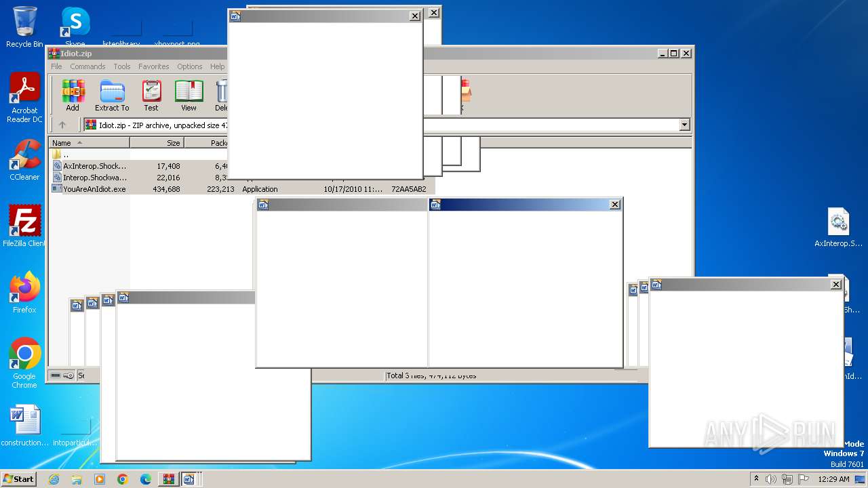Open the File menu in WinRAR
This screenshot has width=868, height=488.
(56, 66)
